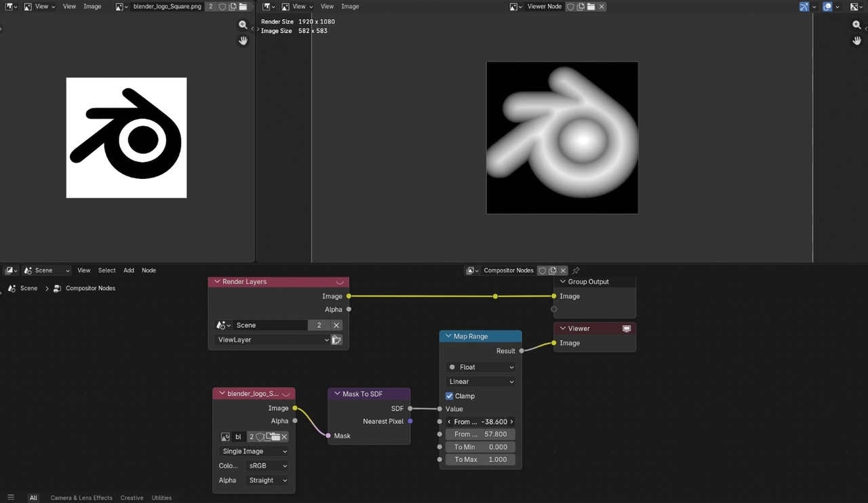Click the blender_logo_Square.png image name field
Viewport: 868px width, 503px height.
click(x=167, y=7)
